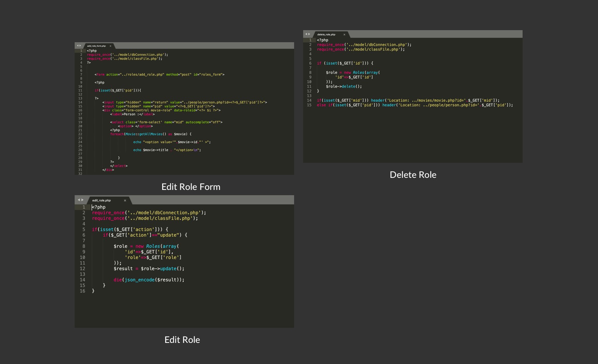
Task: Close the delete_role.php tab
Action: click(x=344, y=35)
